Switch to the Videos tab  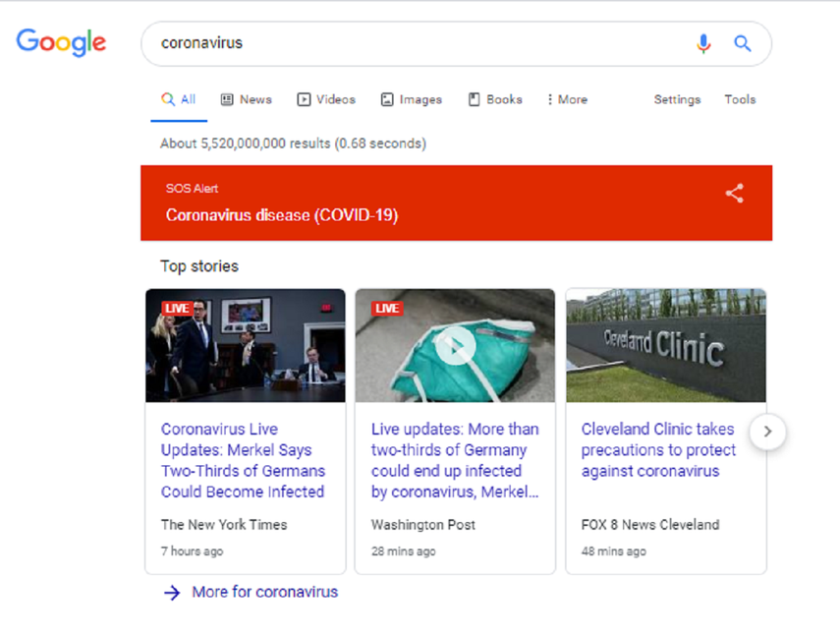pos(326,99)
